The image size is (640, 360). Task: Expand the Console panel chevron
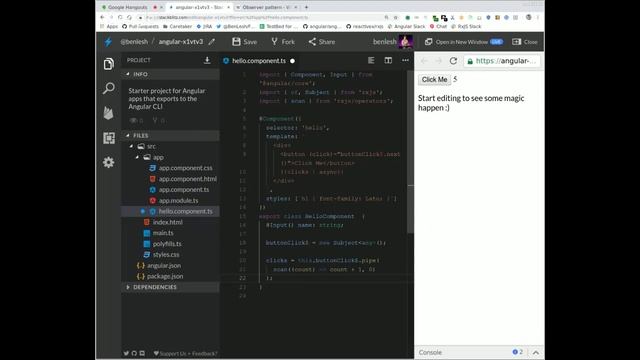click(536, 353)
